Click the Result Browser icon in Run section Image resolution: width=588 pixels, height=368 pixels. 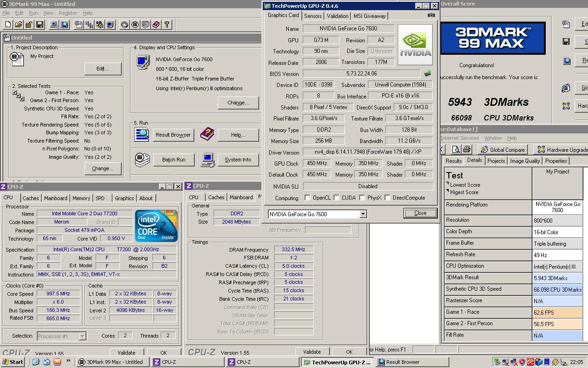142,134
